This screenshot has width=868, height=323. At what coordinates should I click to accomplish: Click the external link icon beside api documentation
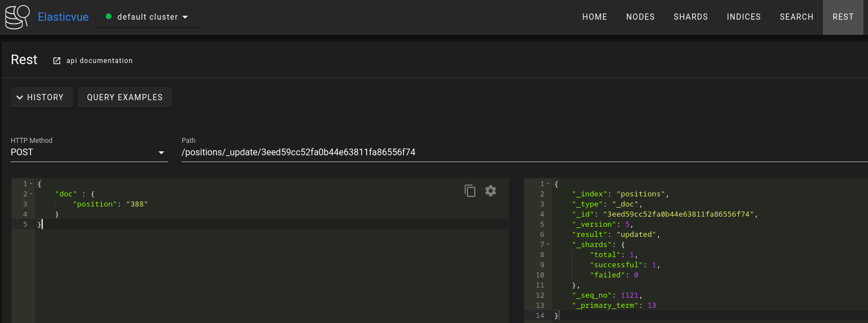56,61
